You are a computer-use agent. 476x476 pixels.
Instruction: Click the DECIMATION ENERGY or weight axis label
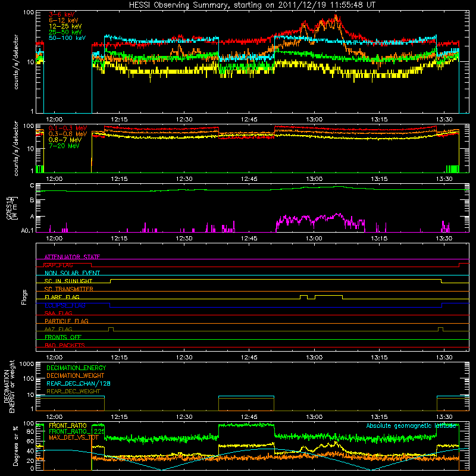(x=10, y=386)
